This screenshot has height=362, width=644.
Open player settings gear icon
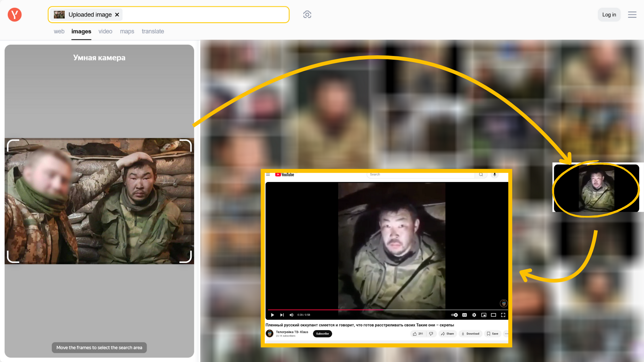click(474, 315)
